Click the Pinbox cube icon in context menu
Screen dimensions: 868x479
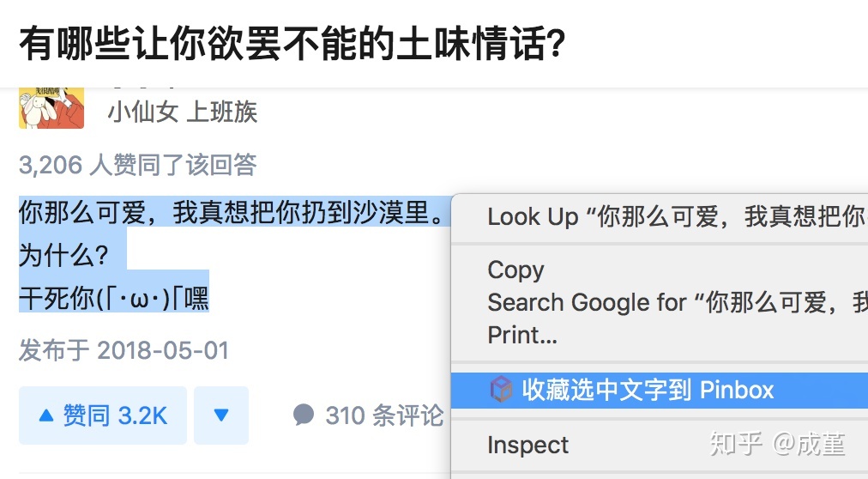pos(501,390)
